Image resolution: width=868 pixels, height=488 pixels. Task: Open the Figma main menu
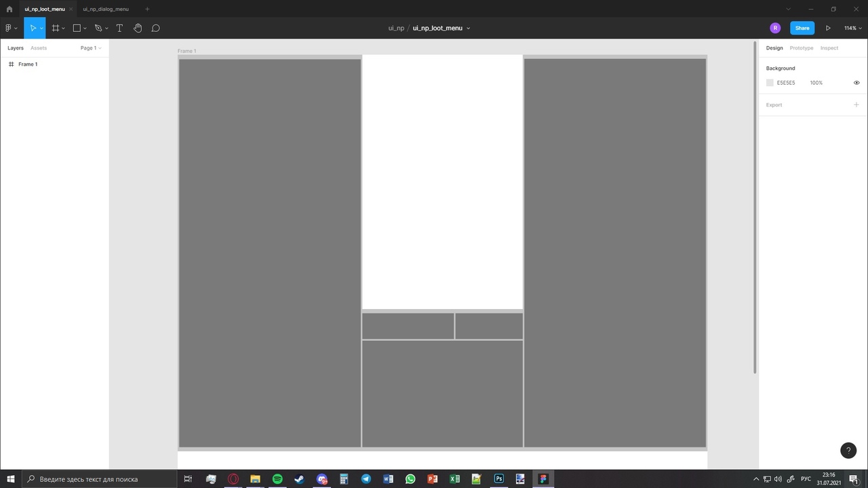[10, 28]
